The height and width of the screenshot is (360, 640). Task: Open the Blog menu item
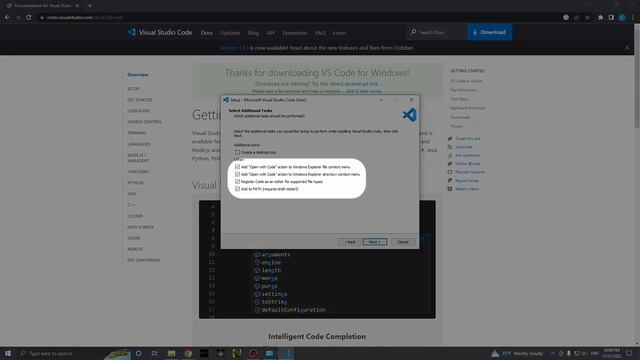click(x=253, y=33)
